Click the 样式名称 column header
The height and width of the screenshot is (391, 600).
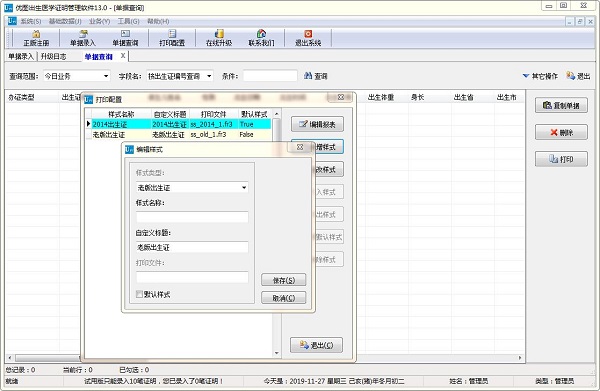[x=121, y=114]
